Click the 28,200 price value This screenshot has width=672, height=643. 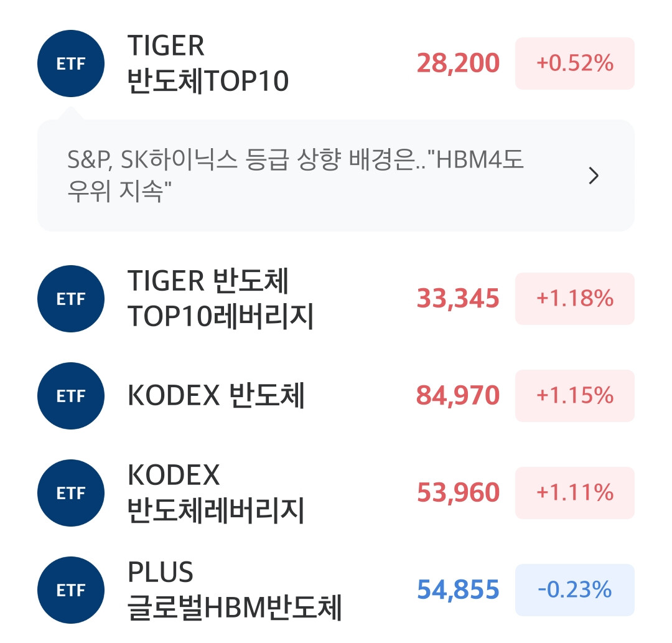pyautogui.click(x=458, y=63)
